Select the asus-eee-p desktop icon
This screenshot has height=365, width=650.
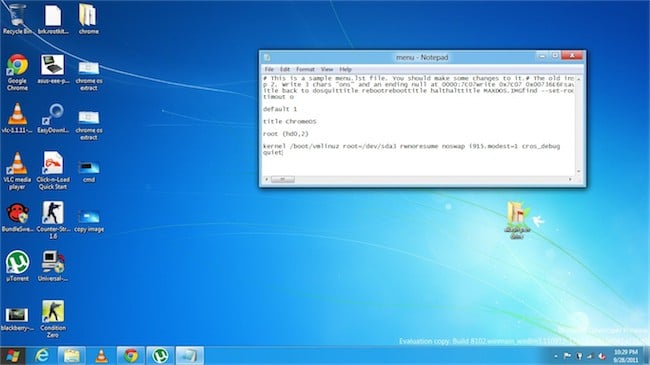53,70
